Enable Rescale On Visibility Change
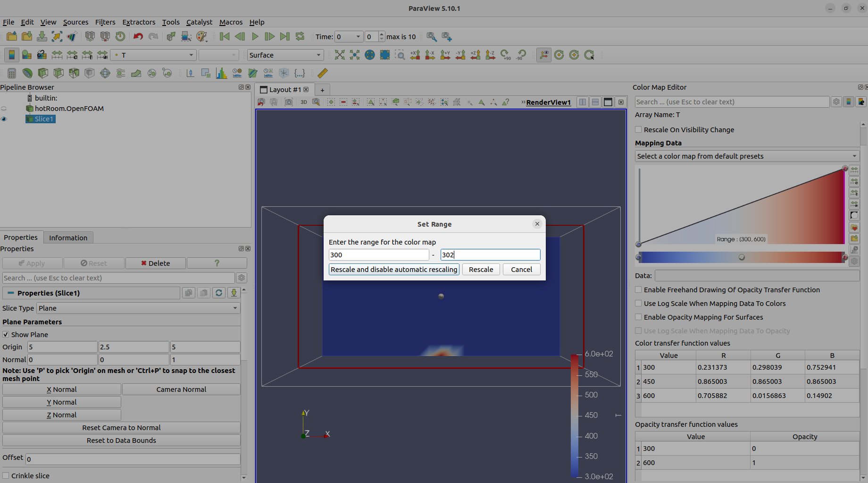Screen dimensions: 868x483 coord(638,129)
